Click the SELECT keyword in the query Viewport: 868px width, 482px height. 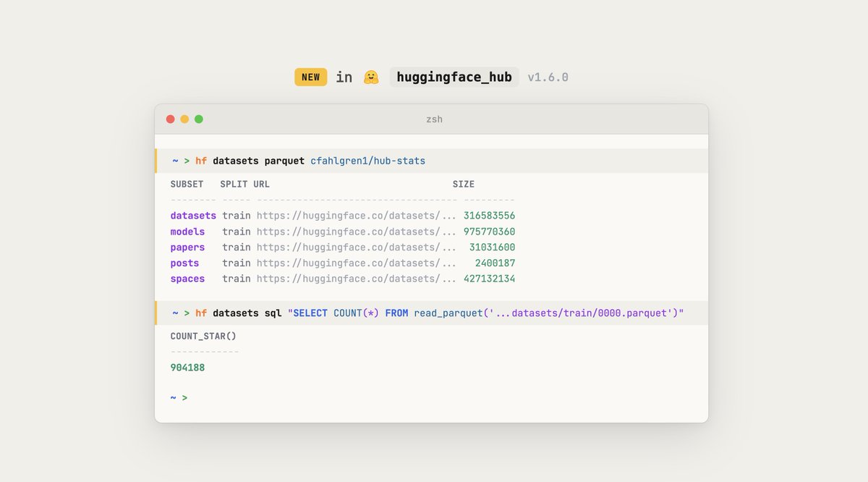(x=310, y=313)
